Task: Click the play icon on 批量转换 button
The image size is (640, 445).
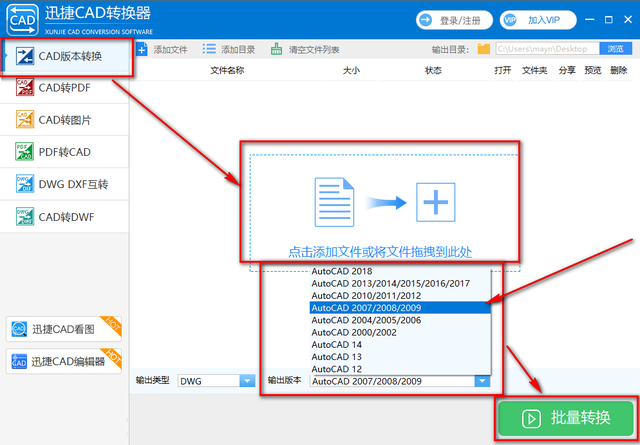Action: (531, 418)
